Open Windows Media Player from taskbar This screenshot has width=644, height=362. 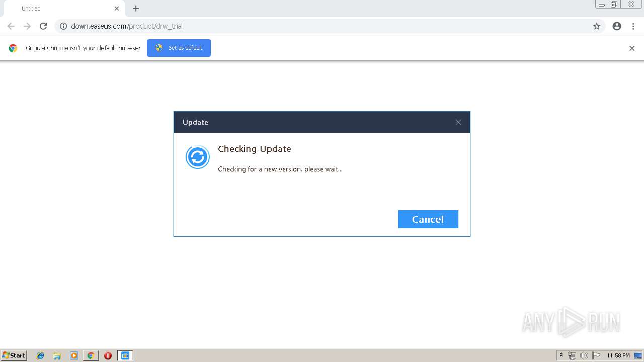[x=74, y=355]
